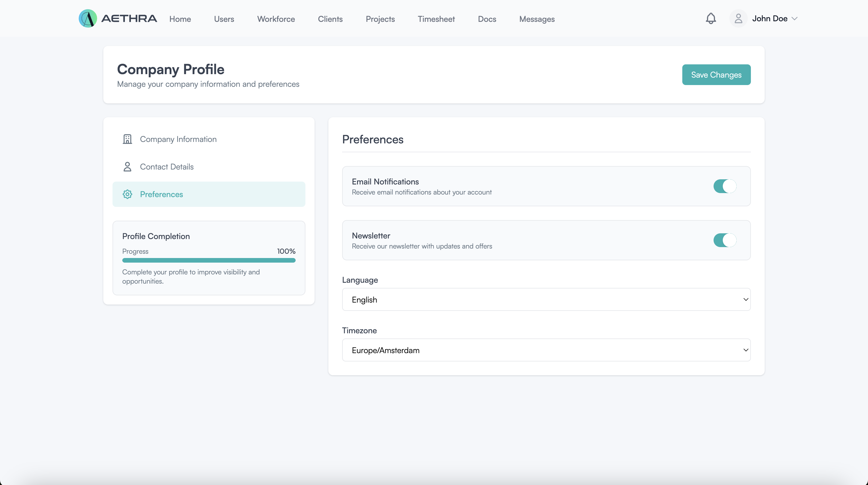
Task: Expand the John Doe account menu chevron
Action: click(x=795, y=19)
